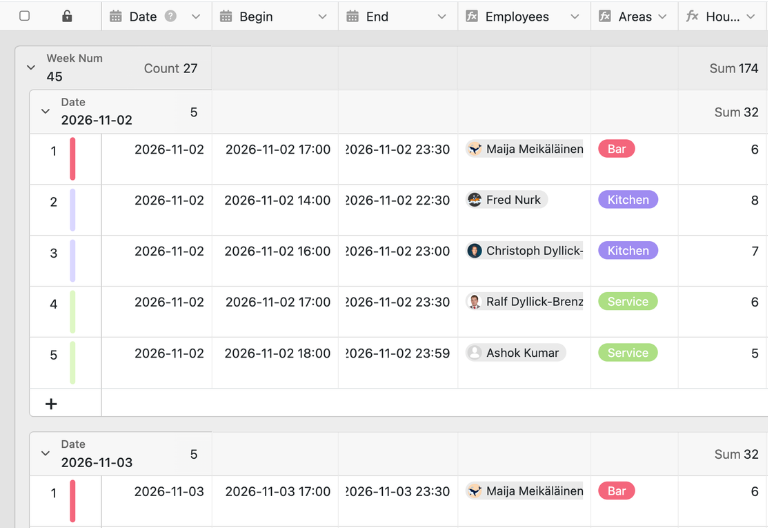Screen dimensions: 768x528
Task: Open the Areas column dropdown arrow
Action: click(x=662, y=17)
